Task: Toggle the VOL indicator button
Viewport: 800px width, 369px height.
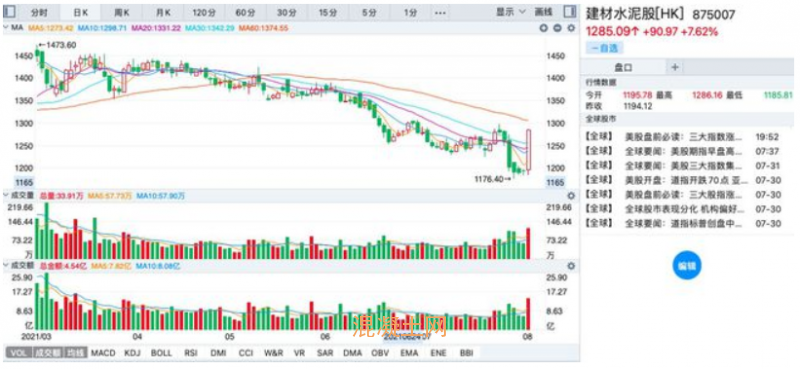Action: pos(18,353)
